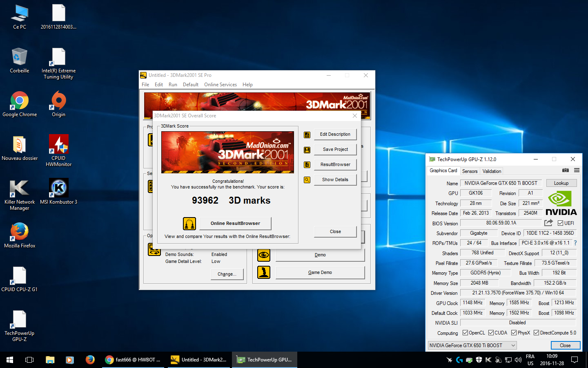Click the Change... button
588x368 pixels.
[x=227, y=274]
